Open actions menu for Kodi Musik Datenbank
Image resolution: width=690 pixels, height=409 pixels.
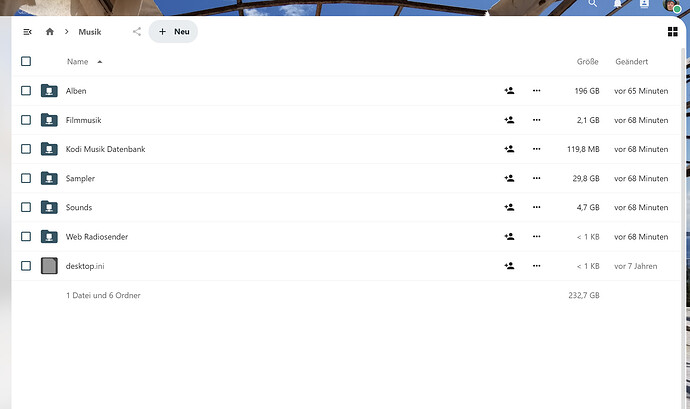(536, 149)
